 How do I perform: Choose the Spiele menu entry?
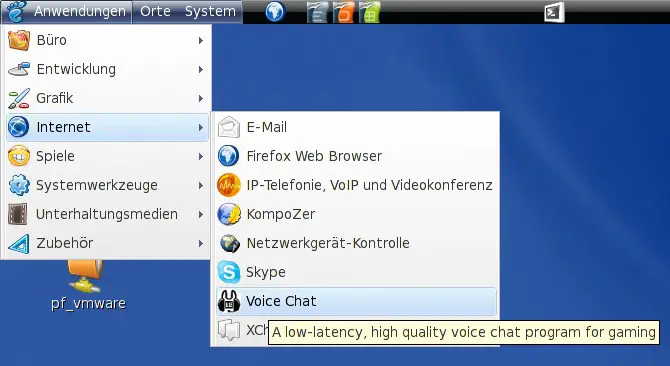click(107, 156)
